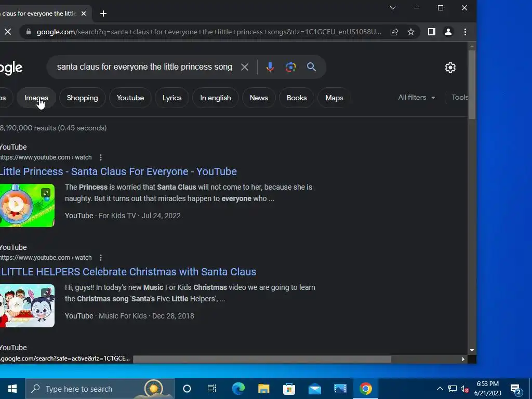
Task: Open video editor app on taskbar
Action: point(340,389)
